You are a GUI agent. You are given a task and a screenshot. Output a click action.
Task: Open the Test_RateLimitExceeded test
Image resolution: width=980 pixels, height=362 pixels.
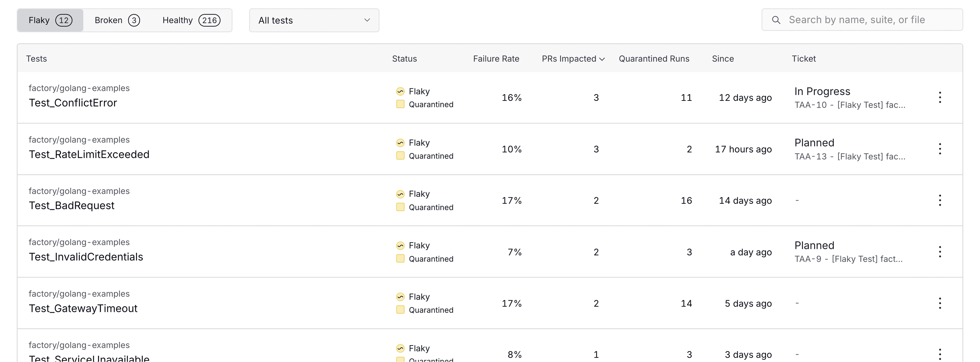(x=89, y=154)
